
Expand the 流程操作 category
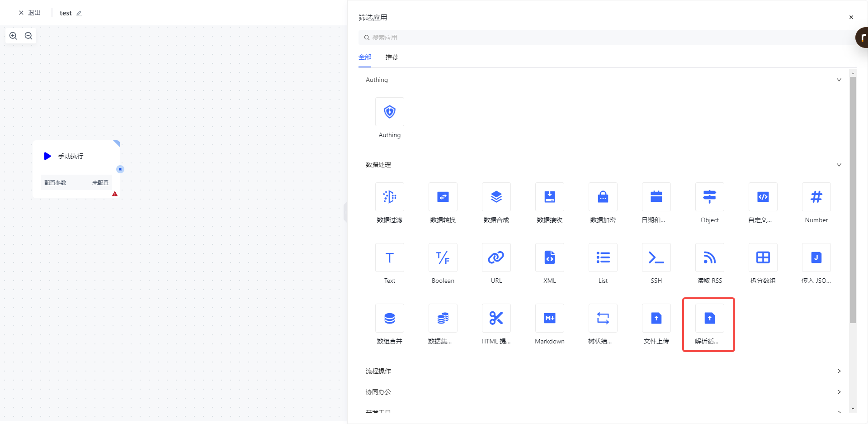click(839, 371)
